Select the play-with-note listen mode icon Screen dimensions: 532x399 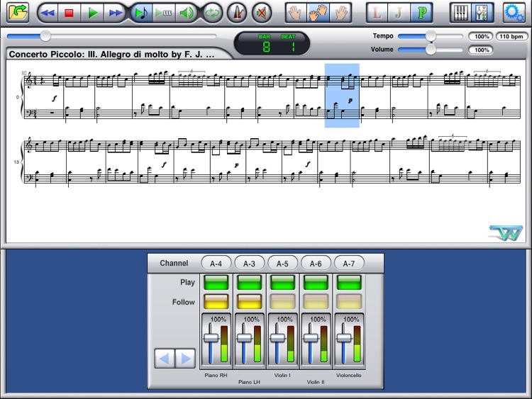141,13
